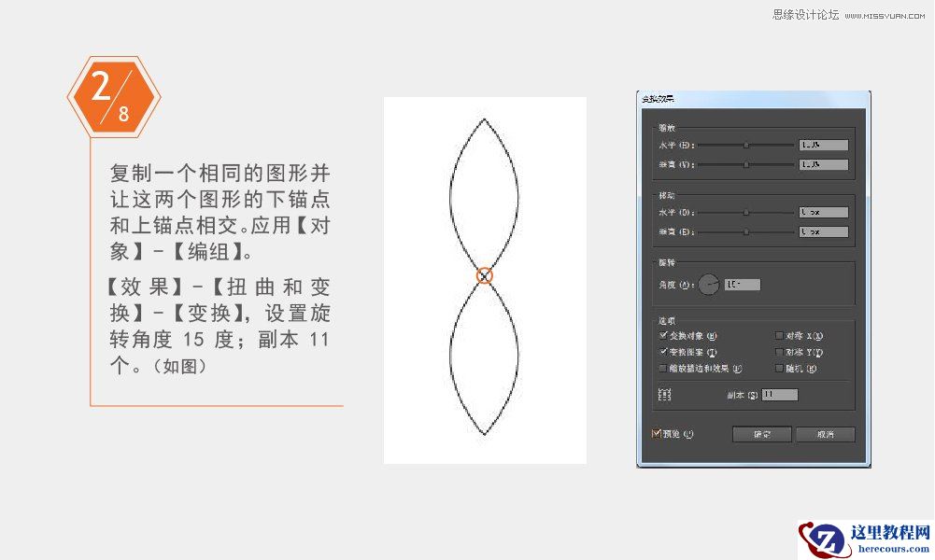The width and height of the screenshot is (935, 560).
Task: Click the circled anchor intersection marker
Action: [x=484, y=275]
